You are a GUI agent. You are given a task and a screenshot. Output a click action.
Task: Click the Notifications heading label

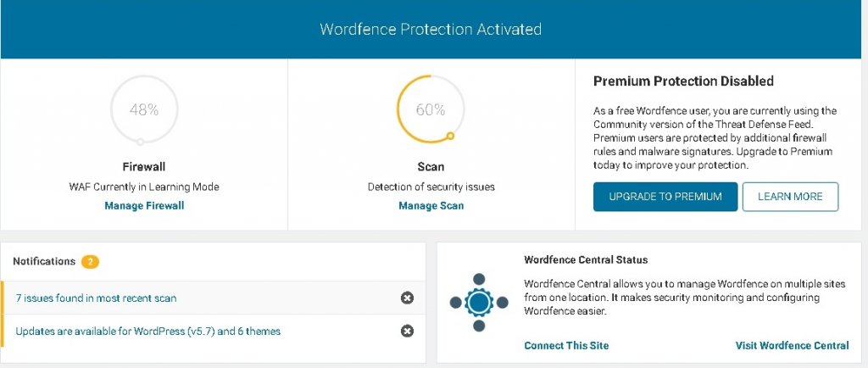tap(44, 261)
